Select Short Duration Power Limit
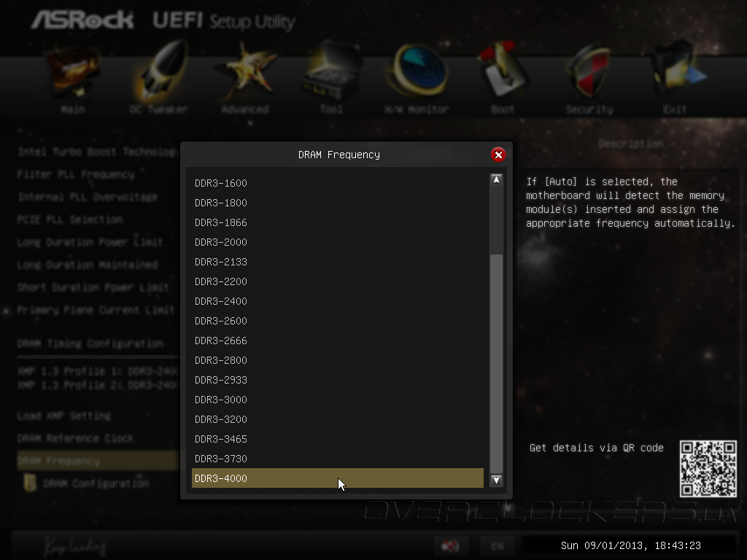Viewport: 747px width, 560px height. point(93,287)
